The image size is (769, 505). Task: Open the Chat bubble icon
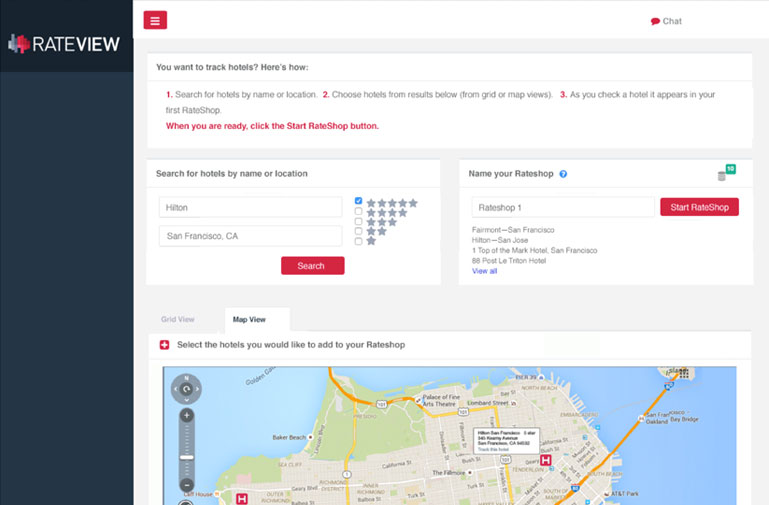(655, 21)
